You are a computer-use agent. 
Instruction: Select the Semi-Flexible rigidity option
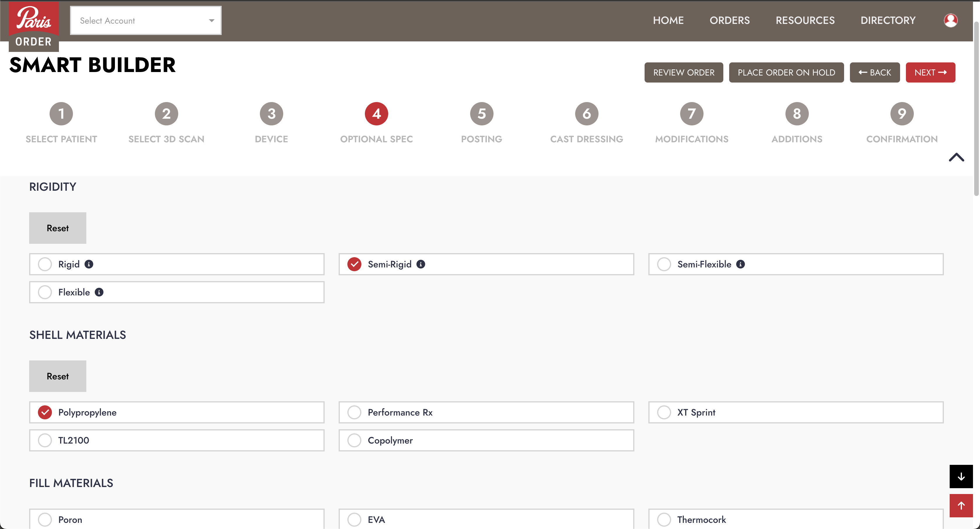point(796,264)
